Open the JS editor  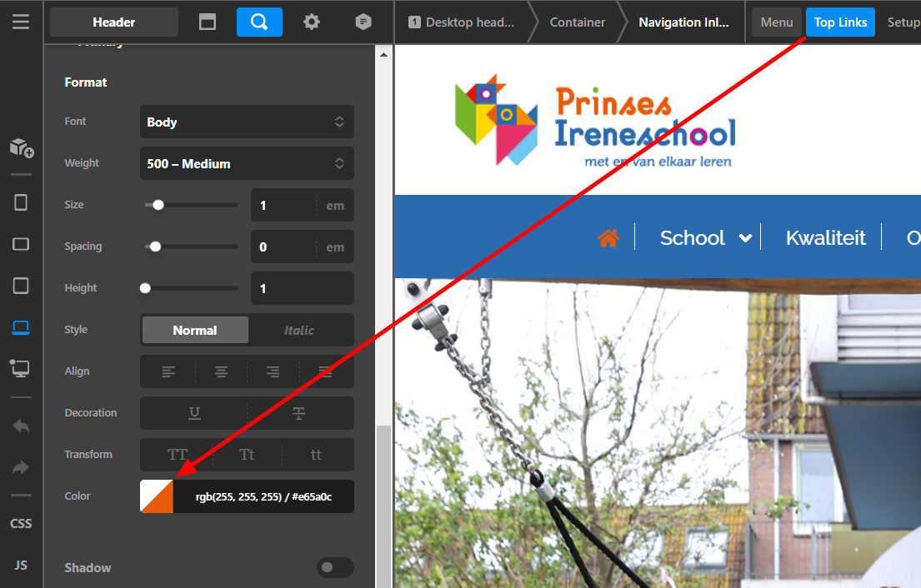tap(21, 566)
